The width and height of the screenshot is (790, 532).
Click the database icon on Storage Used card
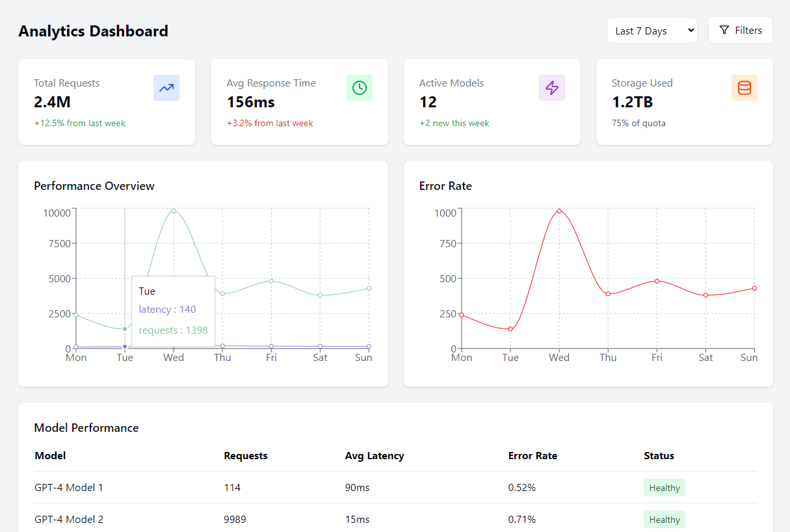[x=744, y=88]
